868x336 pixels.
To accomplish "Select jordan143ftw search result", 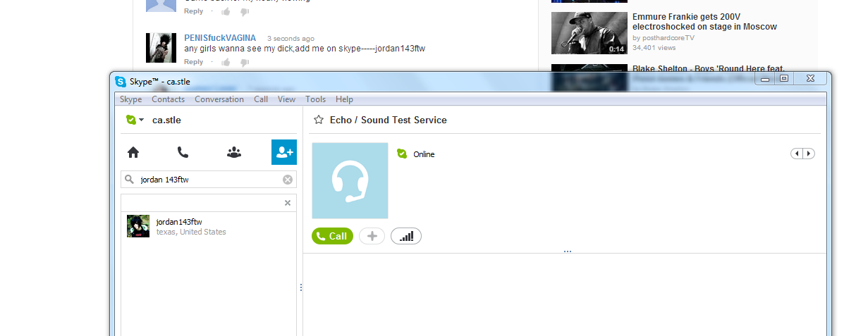I will (209, 226).
